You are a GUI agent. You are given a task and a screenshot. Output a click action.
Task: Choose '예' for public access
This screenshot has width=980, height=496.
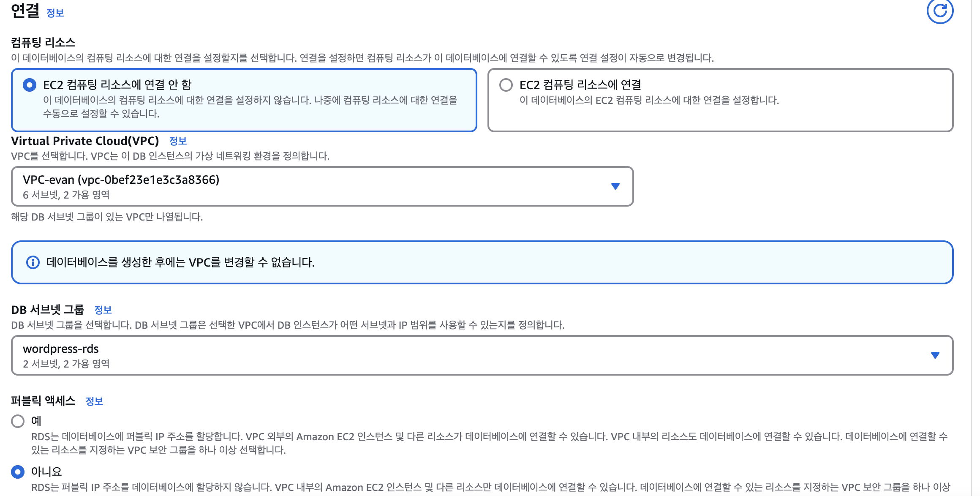[x=18, y=421]
